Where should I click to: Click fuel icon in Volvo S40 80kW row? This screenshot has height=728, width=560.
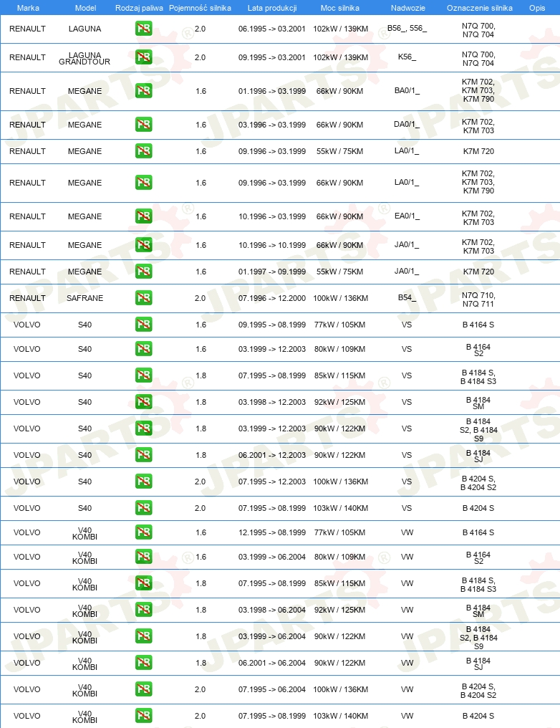point(144,349)
